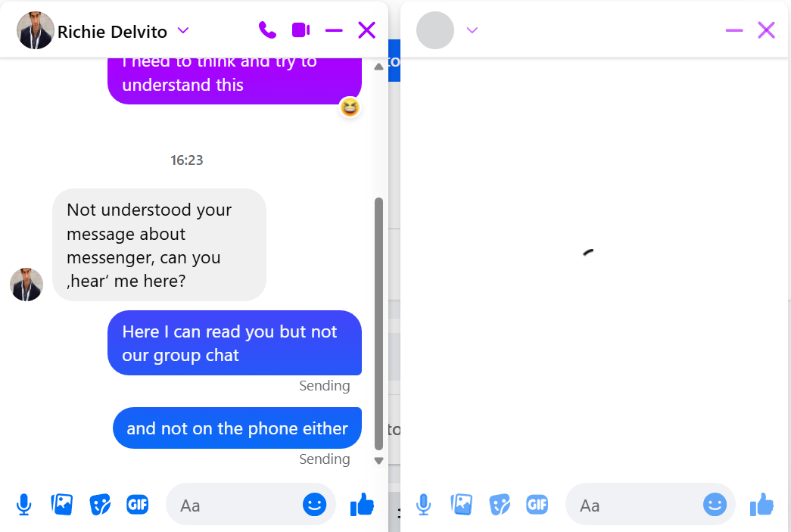Open the dropdown chevron in the loading chat header

(x=472, y=30)
